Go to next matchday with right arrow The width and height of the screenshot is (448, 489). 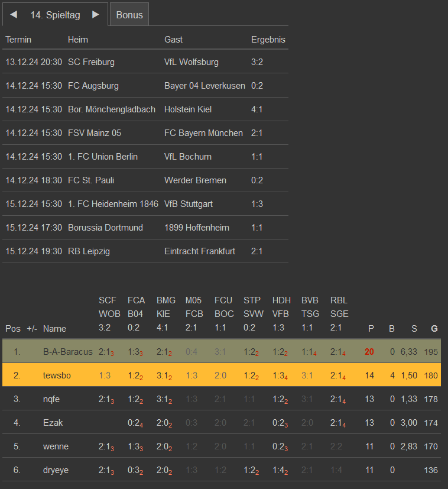coord(96,15)
